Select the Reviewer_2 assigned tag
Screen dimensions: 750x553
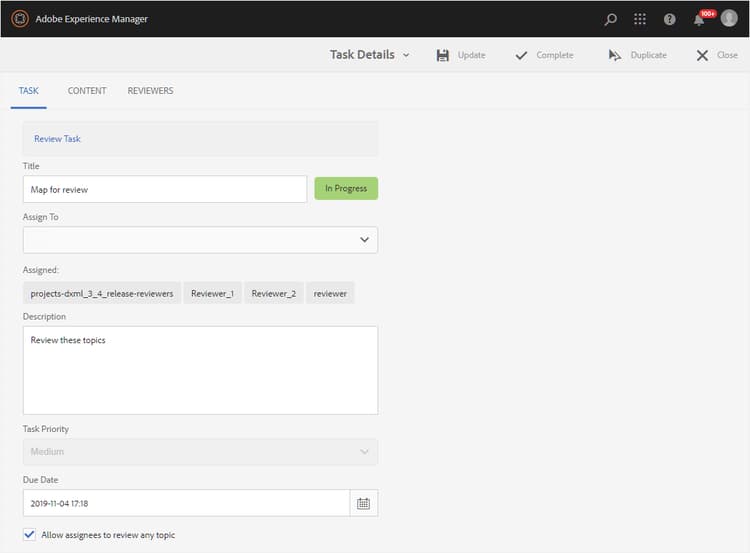click(274, 293)
